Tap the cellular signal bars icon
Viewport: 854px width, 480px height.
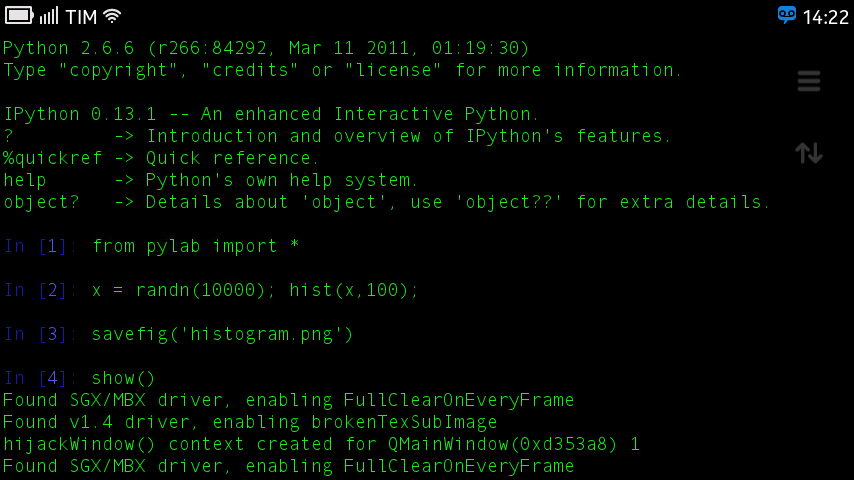point(50,16)
